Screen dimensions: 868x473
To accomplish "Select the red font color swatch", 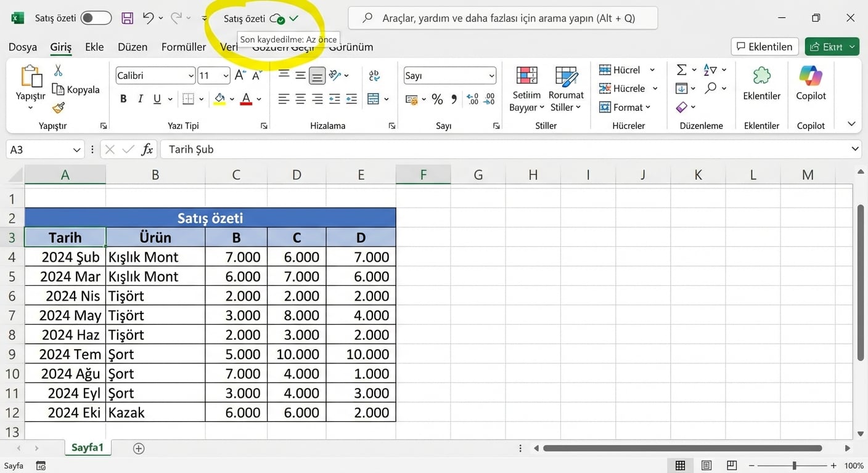I will click(x=246, y=99).
